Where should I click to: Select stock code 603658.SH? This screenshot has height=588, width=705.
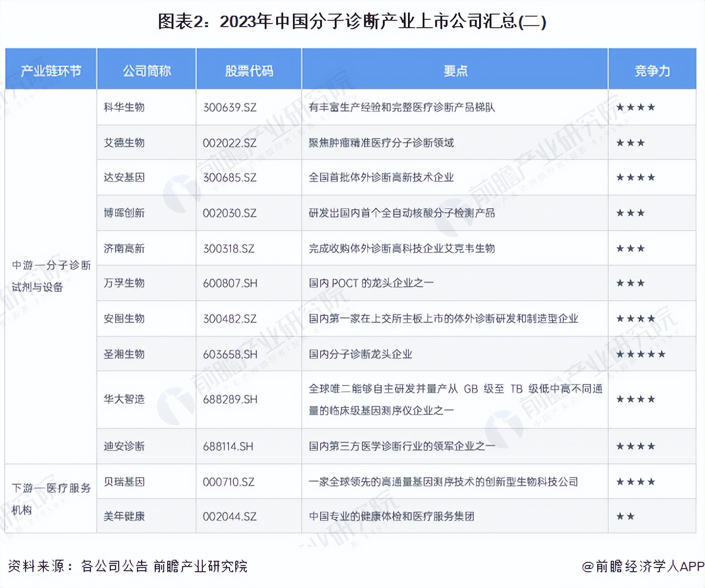(230, 354)
